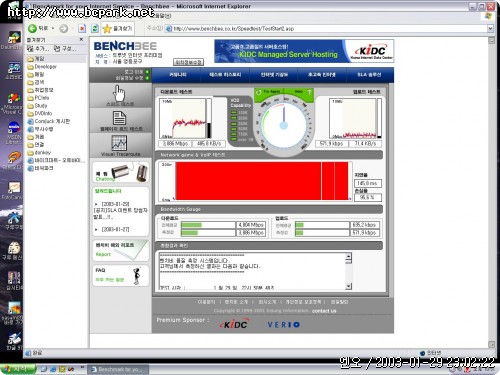Open the Chatting tin-can phone icon

coord(129,172)
